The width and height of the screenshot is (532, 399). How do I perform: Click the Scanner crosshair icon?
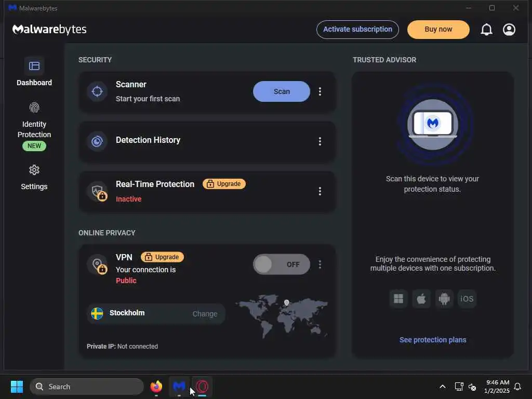click(x=97, y=91)
